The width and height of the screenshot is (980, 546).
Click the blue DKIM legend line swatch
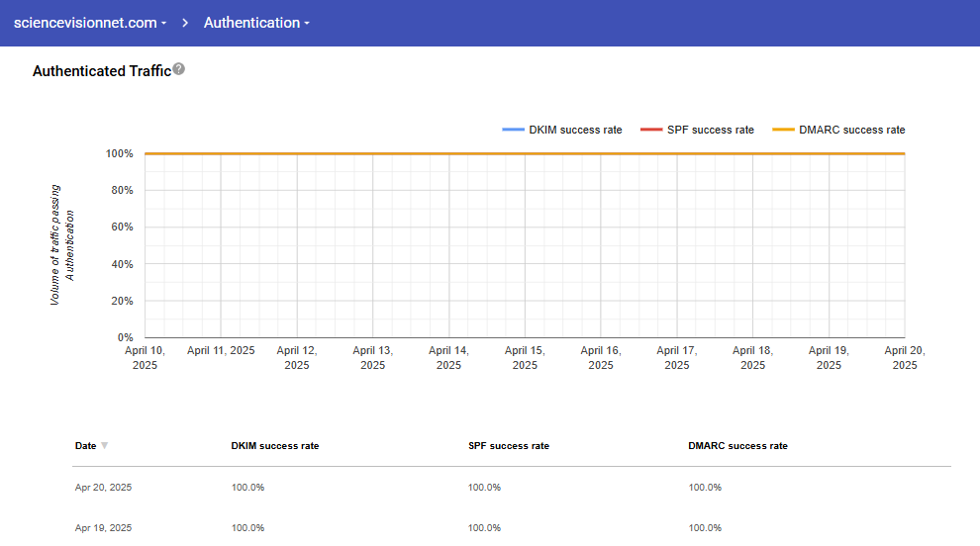coord(513,130)
